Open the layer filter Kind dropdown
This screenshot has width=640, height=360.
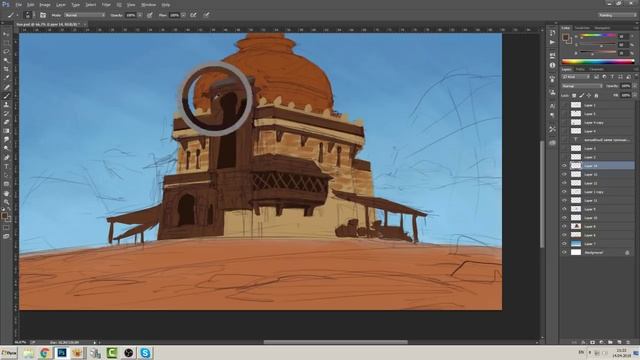coord(576,77)
